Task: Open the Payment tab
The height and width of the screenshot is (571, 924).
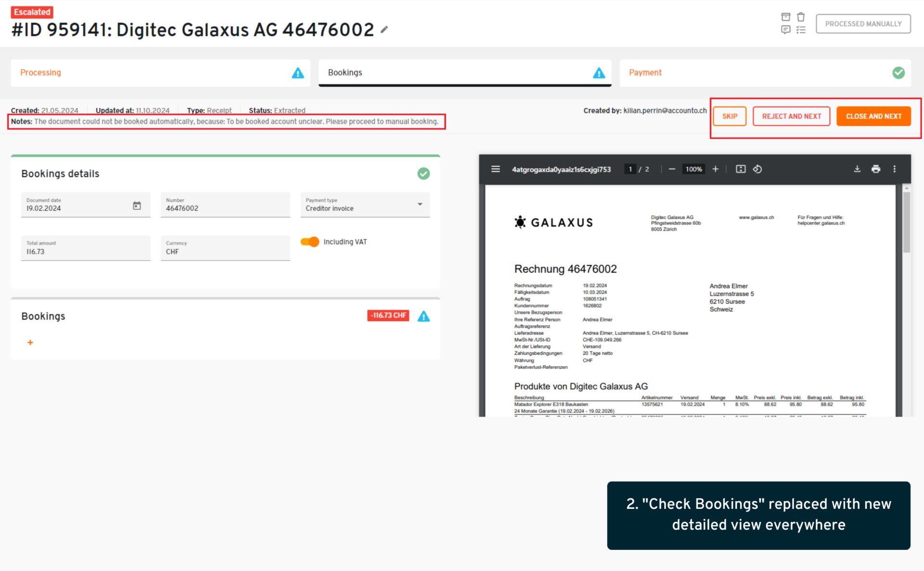Action: 765,73
